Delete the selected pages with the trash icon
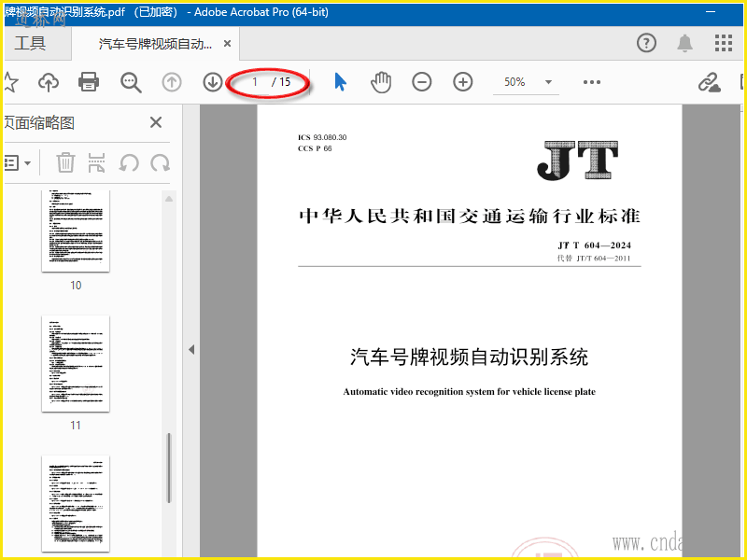The width and height of the screenshot is (747, 560). [x=65, y=162]
